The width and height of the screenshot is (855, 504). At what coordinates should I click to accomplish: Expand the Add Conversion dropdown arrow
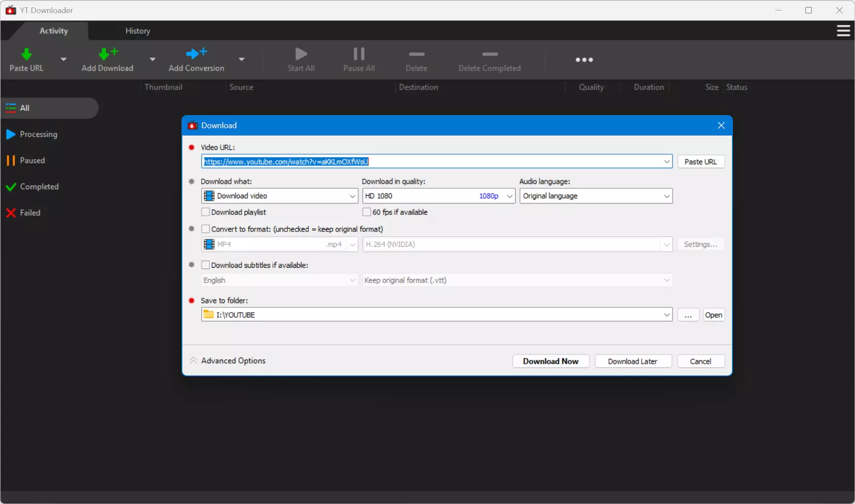(241, 59)
